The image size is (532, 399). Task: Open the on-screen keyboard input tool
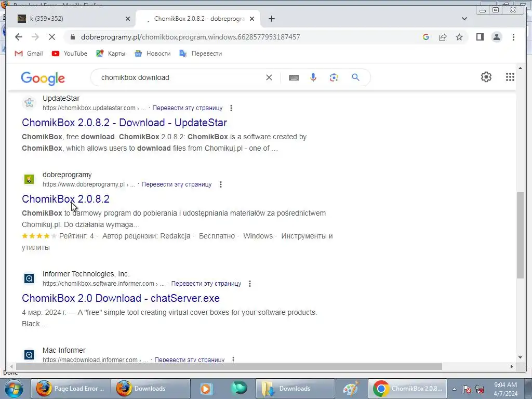click(x=294, y=78)
